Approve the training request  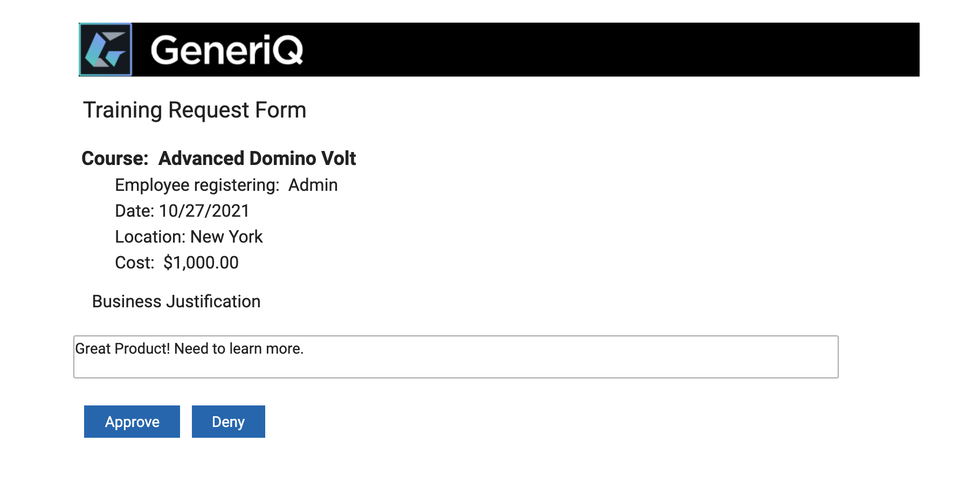[132, 422]
